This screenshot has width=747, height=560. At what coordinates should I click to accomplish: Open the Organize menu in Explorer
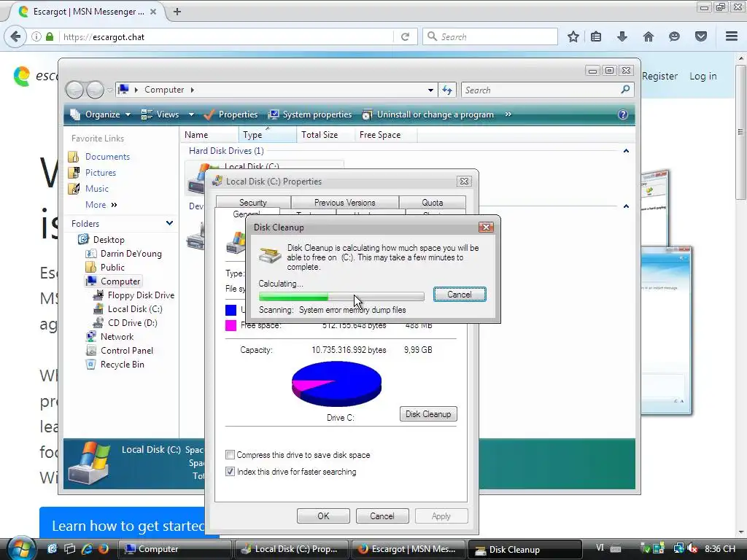coord(101,114)
